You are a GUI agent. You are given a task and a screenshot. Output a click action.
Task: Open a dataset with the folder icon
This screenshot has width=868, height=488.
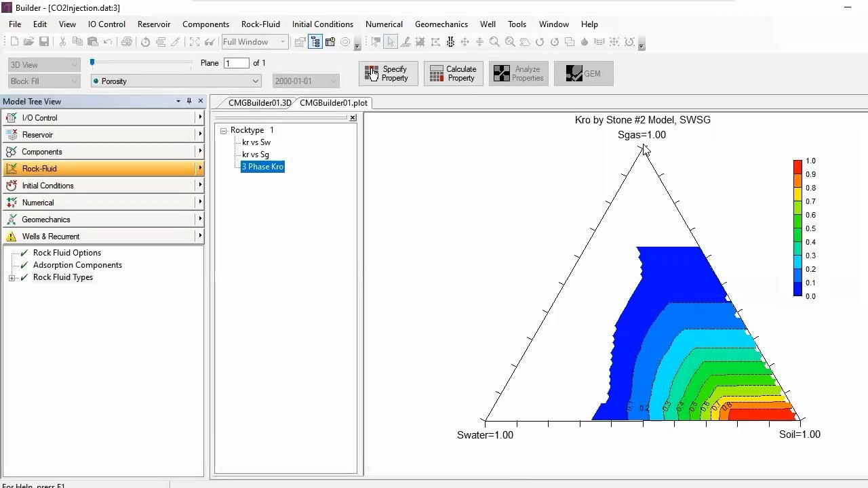[x=28, y=42]
